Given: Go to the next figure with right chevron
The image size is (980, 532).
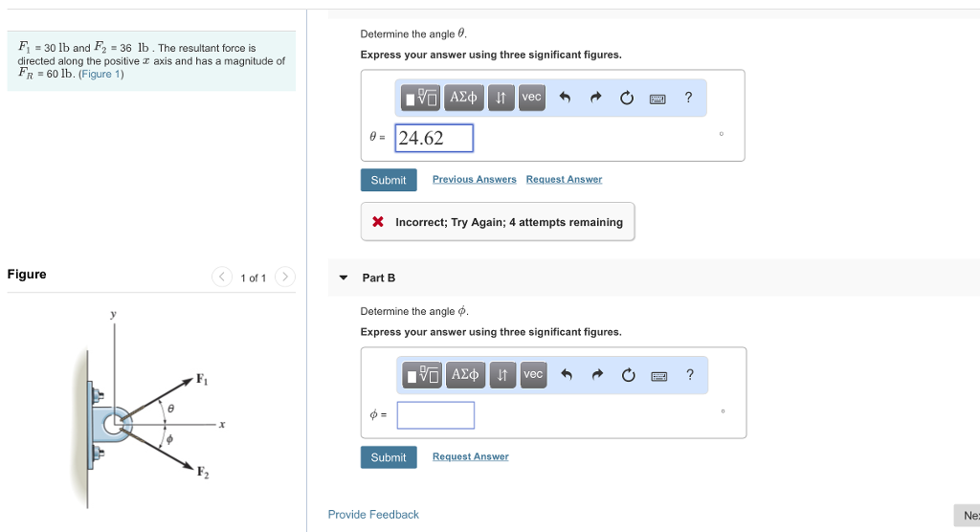Looking at the screenshot, I should [x=284, y=277].
